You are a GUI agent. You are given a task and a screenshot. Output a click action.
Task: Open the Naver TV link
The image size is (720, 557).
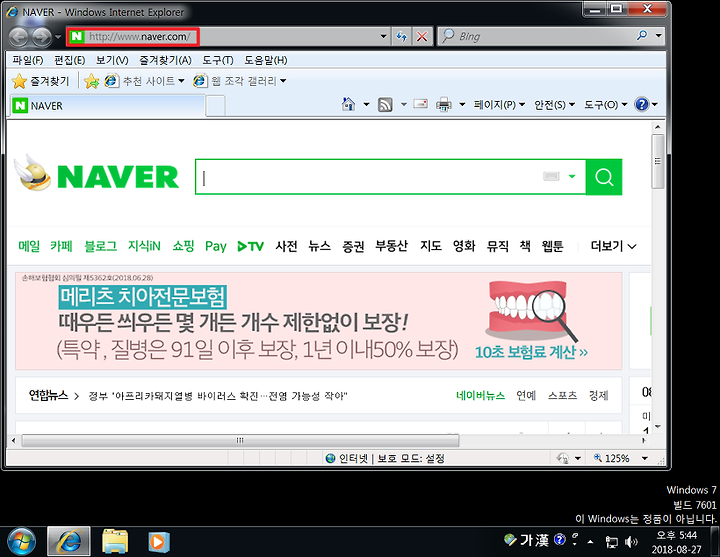(251, 247)
